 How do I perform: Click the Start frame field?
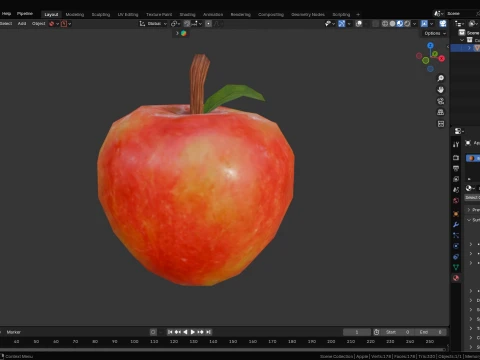coord(397,332)
